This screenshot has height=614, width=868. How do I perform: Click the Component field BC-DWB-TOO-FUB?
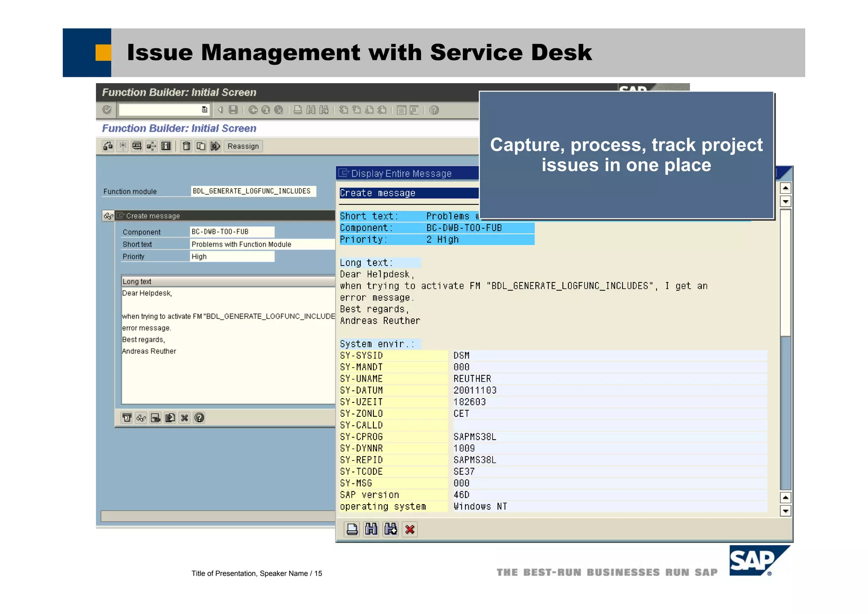point(232,232)
